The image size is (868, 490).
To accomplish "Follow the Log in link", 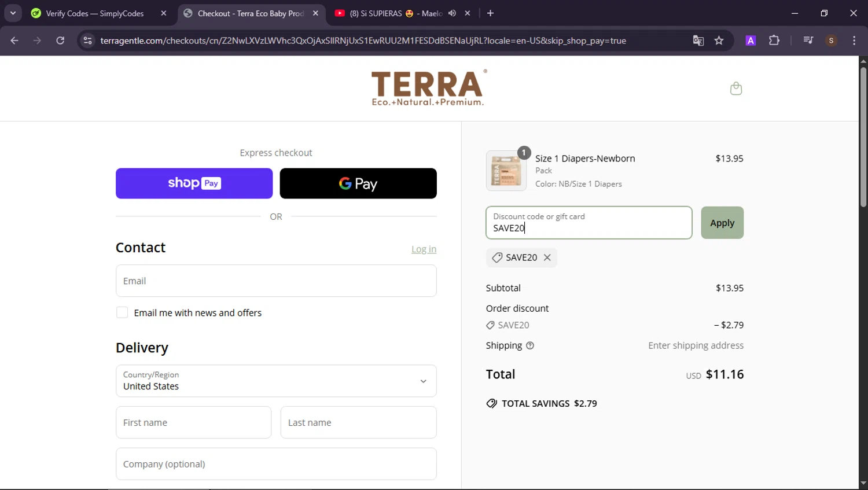I will [x=424, y=249].
